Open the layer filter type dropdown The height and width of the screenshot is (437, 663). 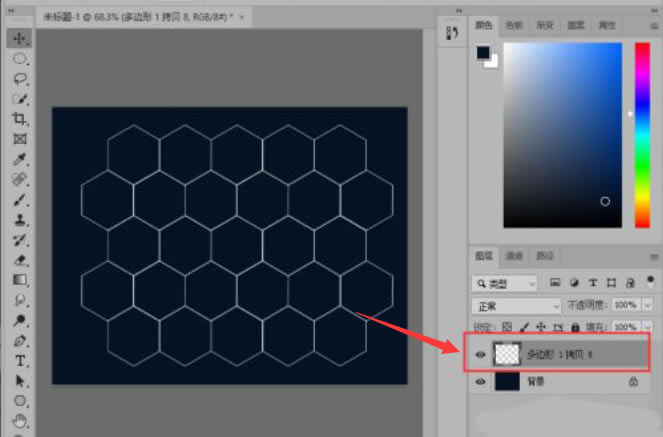[x=504, y=284]
